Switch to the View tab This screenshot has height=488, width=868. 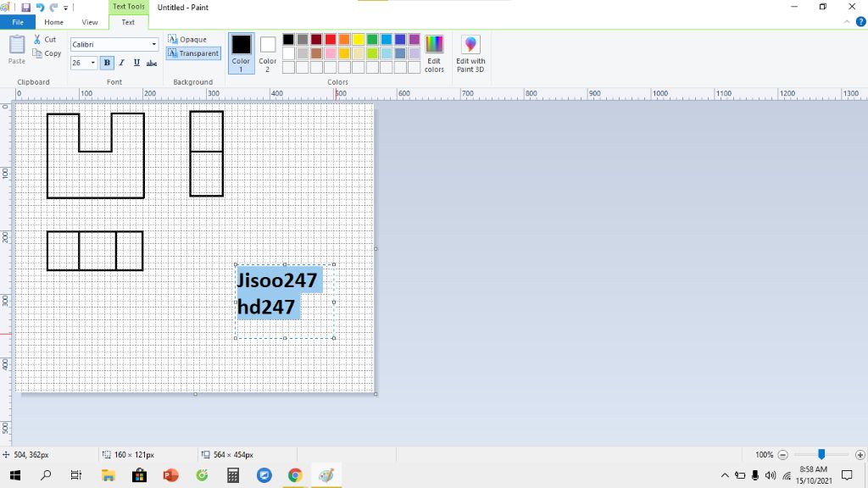point(90,22)
